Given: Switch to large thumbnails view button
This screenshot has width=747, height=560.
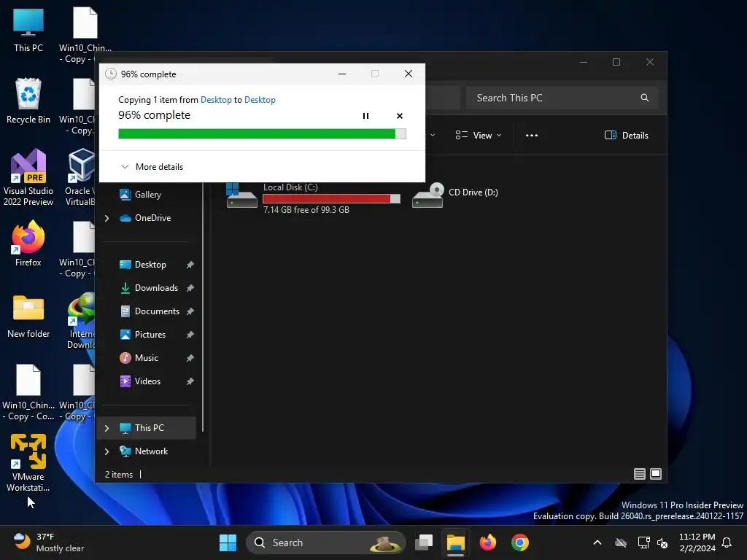Looking at the screenshot, I should 656,474.
